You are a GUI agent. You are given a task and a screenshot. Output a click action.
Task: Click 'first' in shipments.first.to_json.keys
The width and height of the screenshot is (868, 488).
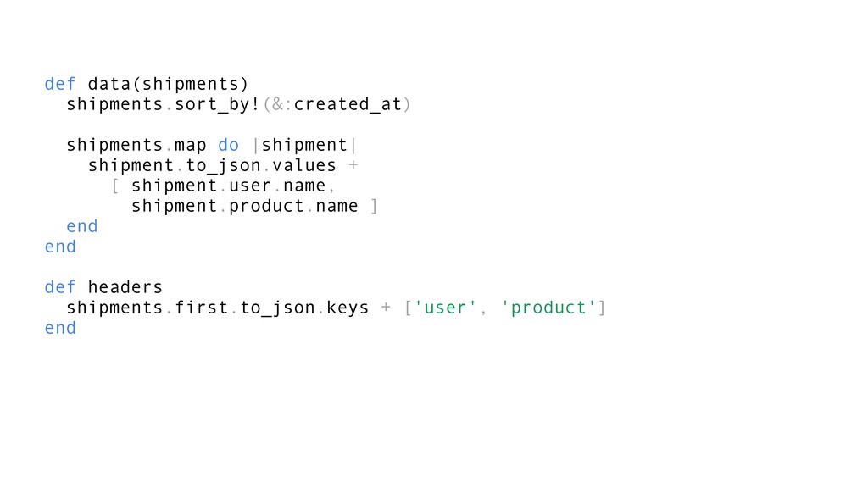coord(202,308)
